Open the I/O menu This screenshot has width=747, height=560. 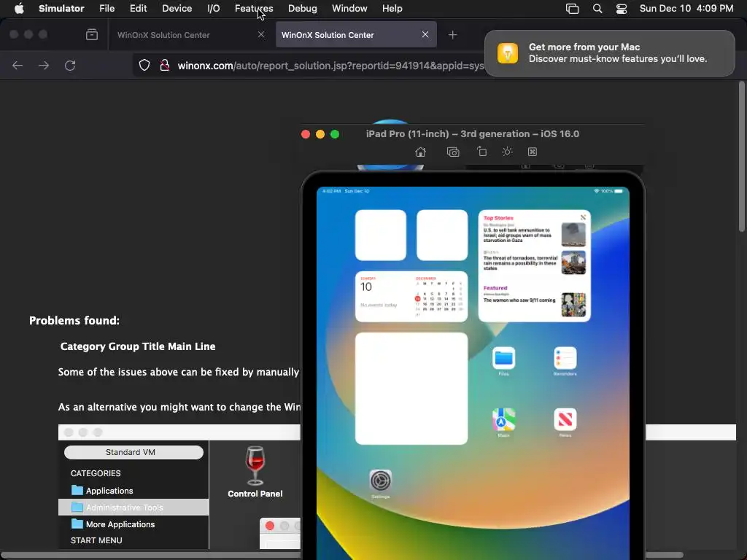214,9
